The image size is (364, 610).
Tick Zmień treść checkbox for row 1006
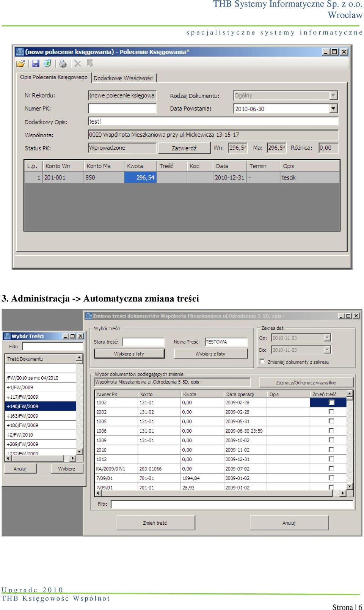tap(331, 431)
